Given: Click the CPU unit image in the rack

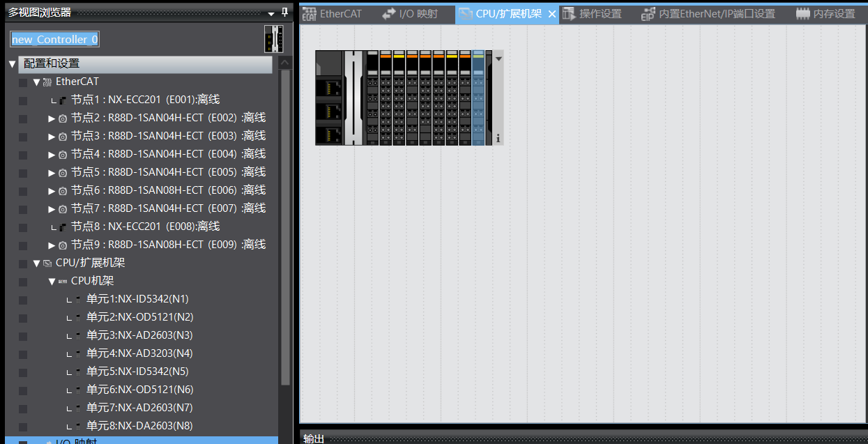Looking at the screenshot, I should pyautogui.click(x=329, y=98).
